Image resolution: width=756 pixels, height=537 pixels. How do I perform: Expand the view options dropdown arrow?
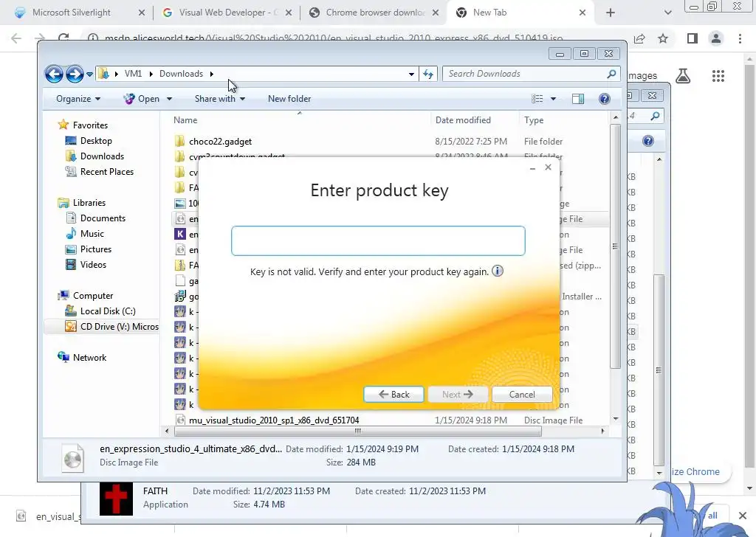coord(554,99)
